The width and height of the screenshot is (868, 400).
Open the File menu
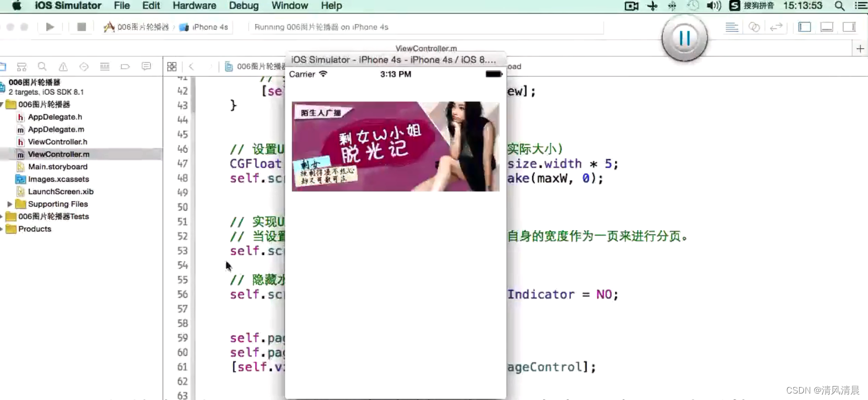tap(122, 6)
